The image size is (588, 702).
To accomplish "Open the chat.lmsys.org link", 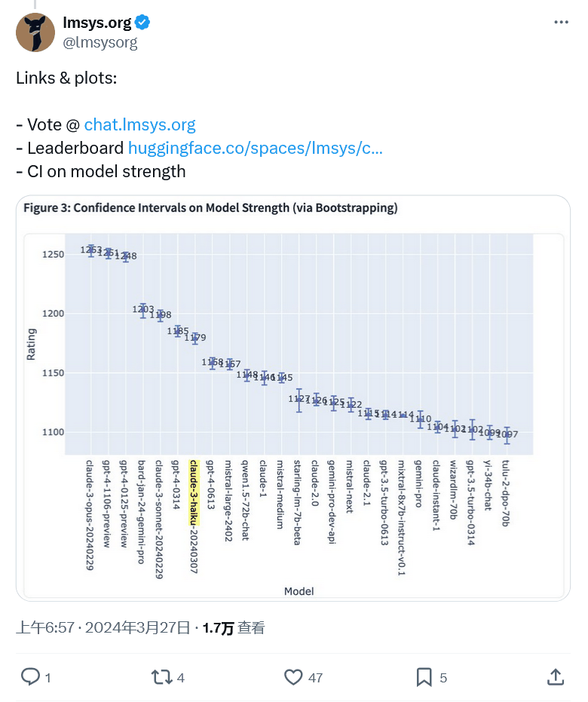I will [x=139, y=124].
